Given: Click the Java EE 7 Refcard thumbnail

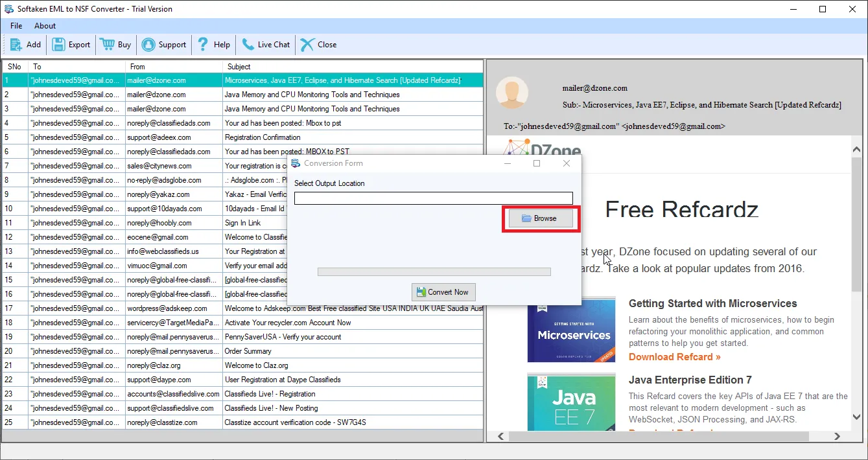Looking at the screenshot, I should pyautogui.click(x=571, y=400).
